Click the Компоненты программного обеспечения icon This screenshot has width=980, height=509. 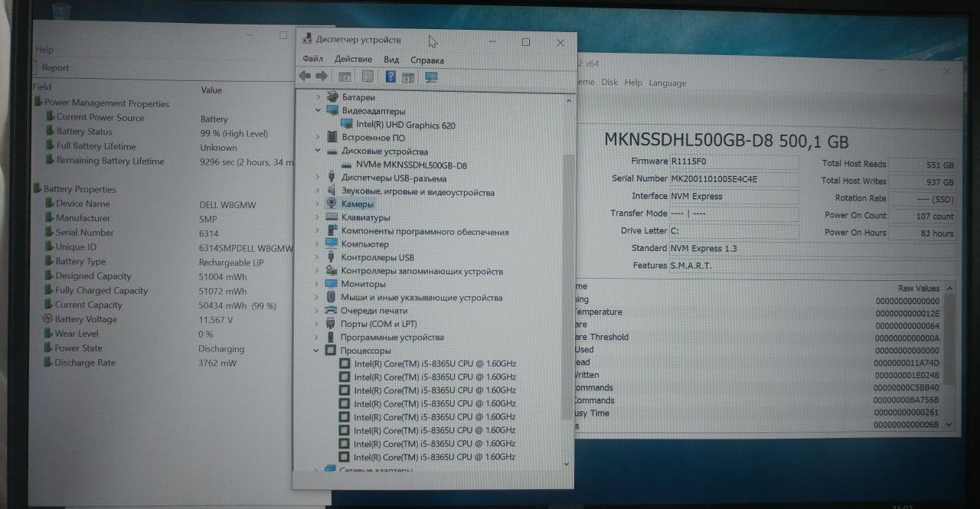click(x=332, y=231)
